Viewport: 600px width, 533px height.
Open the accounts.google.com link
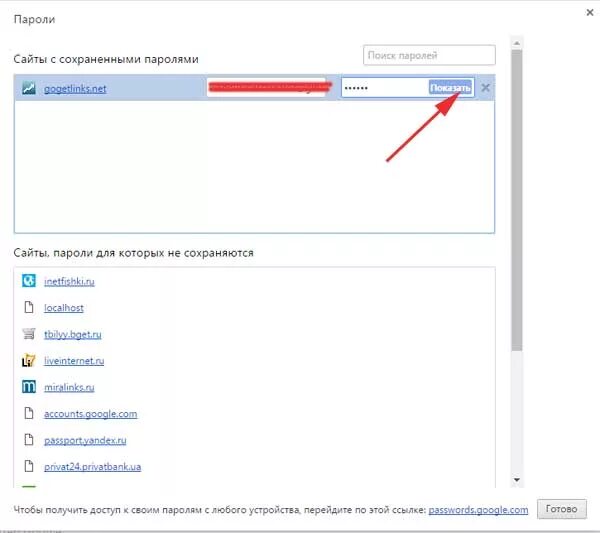tap(91, 414)
